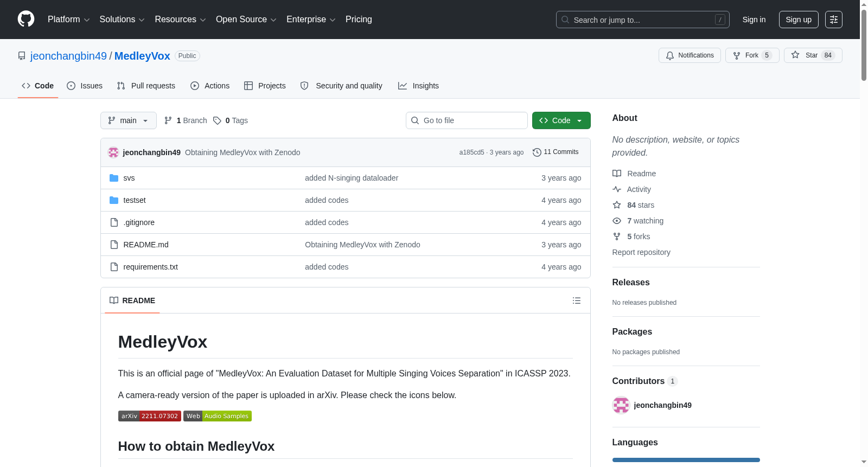Open the green Code clone dropdown
Image resolution: width=868 pixels, height=467 pixels.
coord(561,120)
